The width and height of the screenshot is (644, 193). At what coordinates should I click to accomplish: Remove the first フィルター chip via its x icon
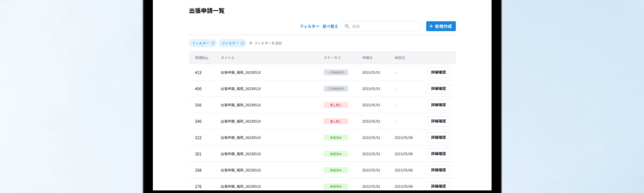click(x=213, y=43)
